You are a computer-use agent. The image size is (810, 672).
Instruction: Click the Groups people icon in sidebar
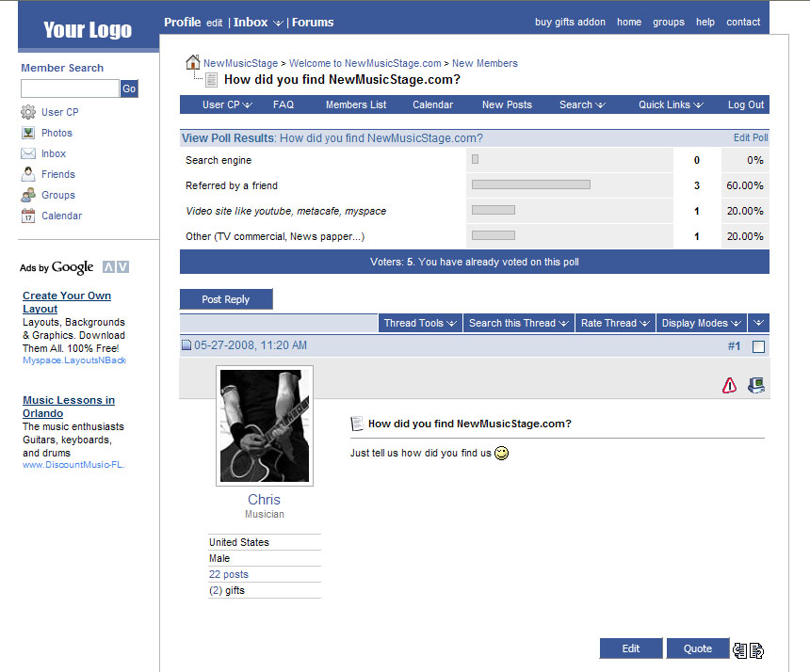pos(28,195)
